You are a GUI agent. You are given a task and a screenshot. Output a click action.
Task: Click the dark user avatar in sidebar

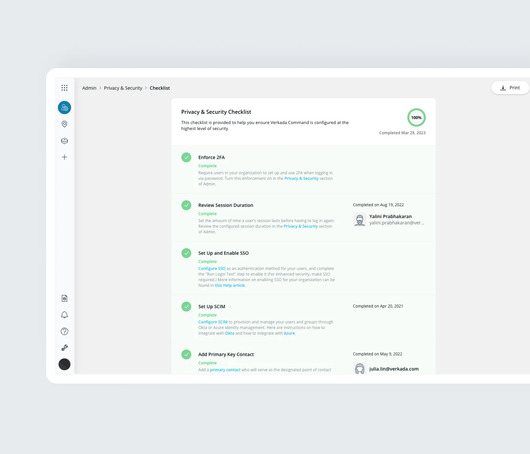(64, 364)
